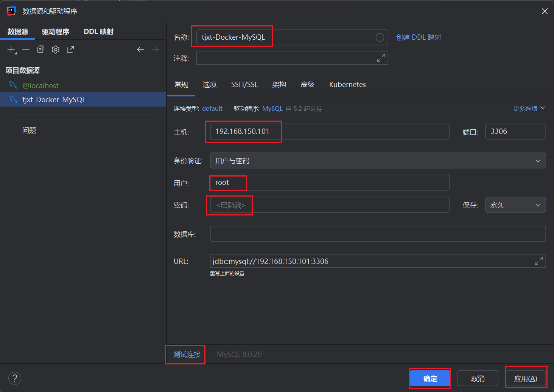This screenshot has width=554, height=392.
Task: Click the MySQL 8.0.29 version text
Action: 239,355
